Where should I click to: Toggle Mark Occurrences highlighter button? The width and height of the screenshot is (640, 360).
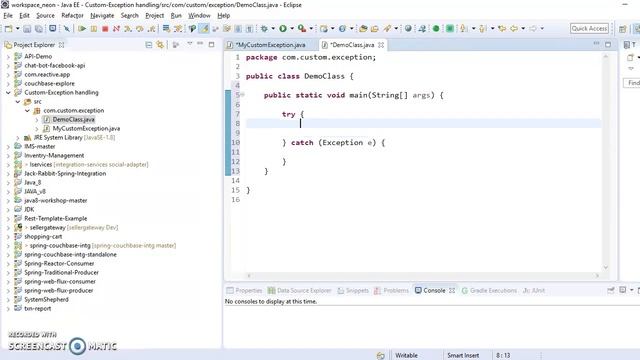(x=204, y=29)
